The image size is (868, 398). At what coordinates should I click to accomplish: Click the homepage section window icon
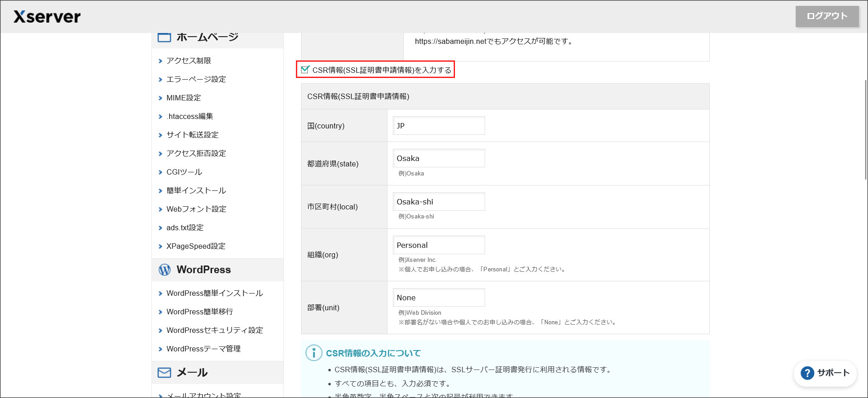click(x=164, y=37)
